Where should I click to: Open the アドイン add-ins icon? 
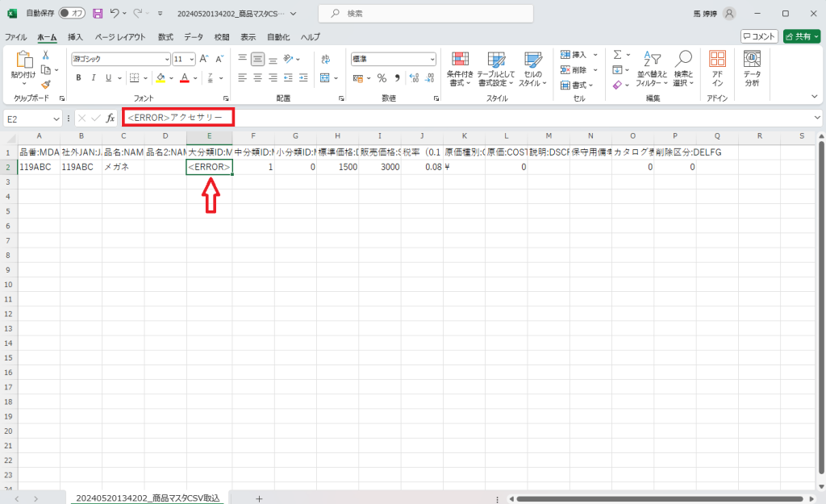tap(717, 68)
